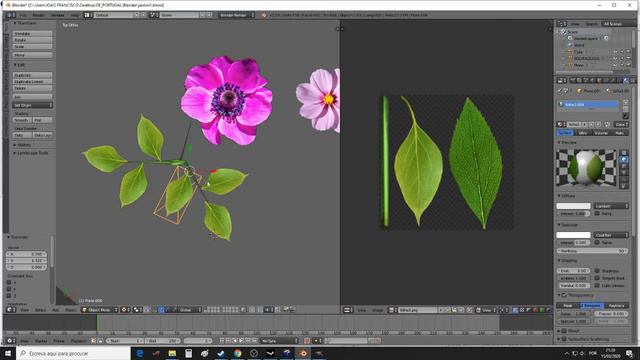Toggle the Transparency panel checkbox
640x360 pixels.
coord(564,295)
